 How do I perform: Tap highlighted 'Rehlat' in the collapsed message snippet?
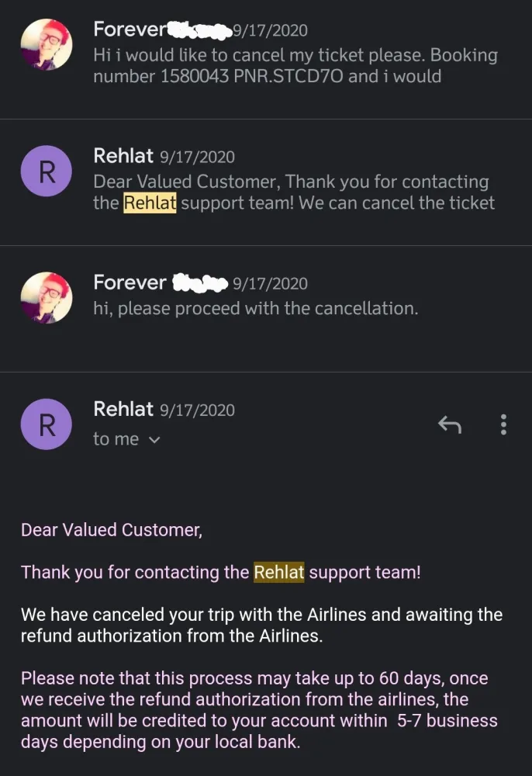(x=150, y=203)
